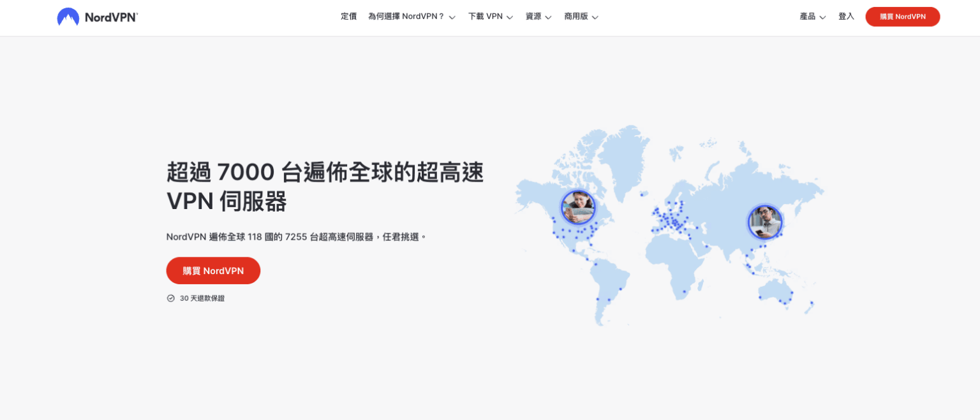The width and height of the screenshot is (980, 420).
Task: Select the 定價 menu item
Action: (349, 17)
